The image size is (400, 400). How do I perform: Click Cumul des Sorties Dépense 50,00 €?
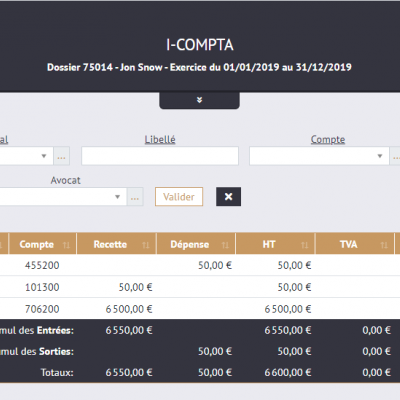click(215, 351)
